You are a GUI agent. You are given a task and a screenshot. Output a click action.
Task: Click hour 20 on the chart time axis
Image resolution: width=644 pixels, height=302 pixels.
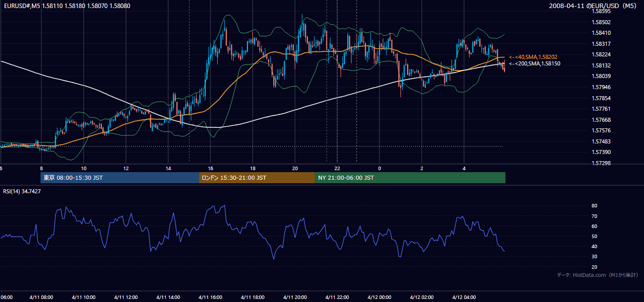pyautogui.click(x=295, y=168)
